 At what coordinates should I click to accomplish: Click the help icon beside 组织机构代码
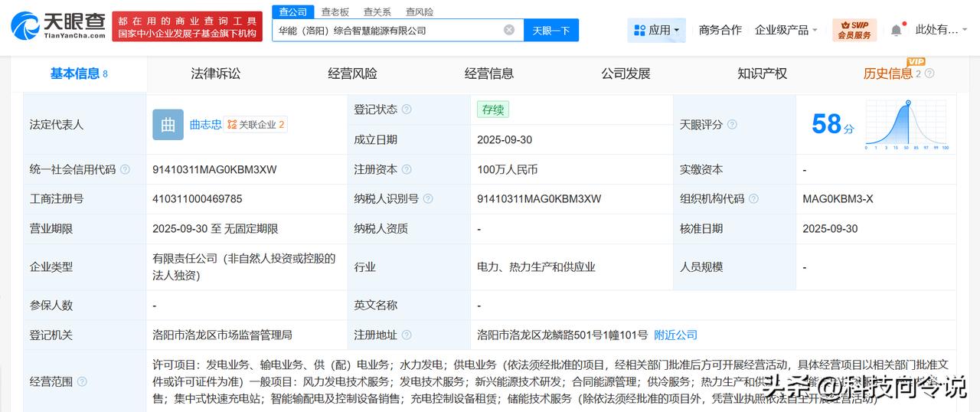[x=753, y=198]
